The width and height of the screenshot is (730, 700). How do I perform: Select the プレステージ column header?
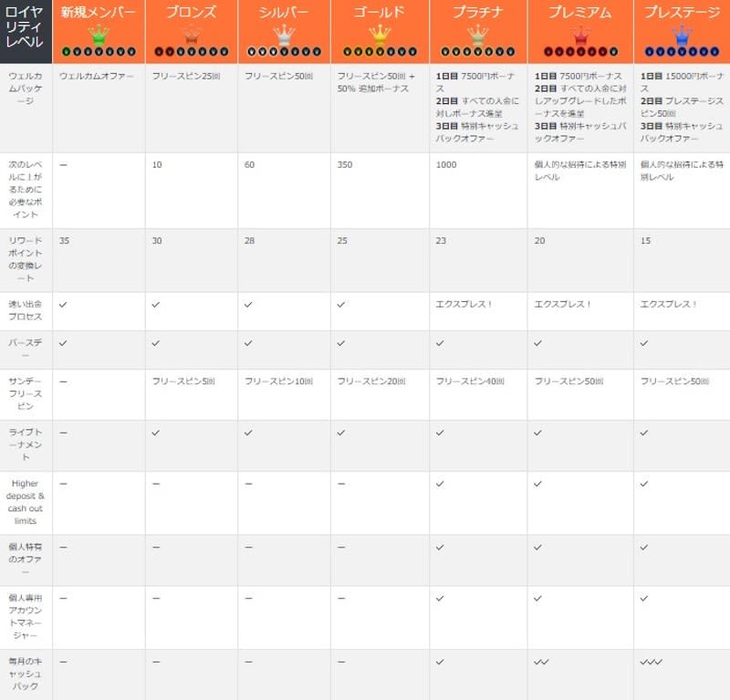[682, 31]
